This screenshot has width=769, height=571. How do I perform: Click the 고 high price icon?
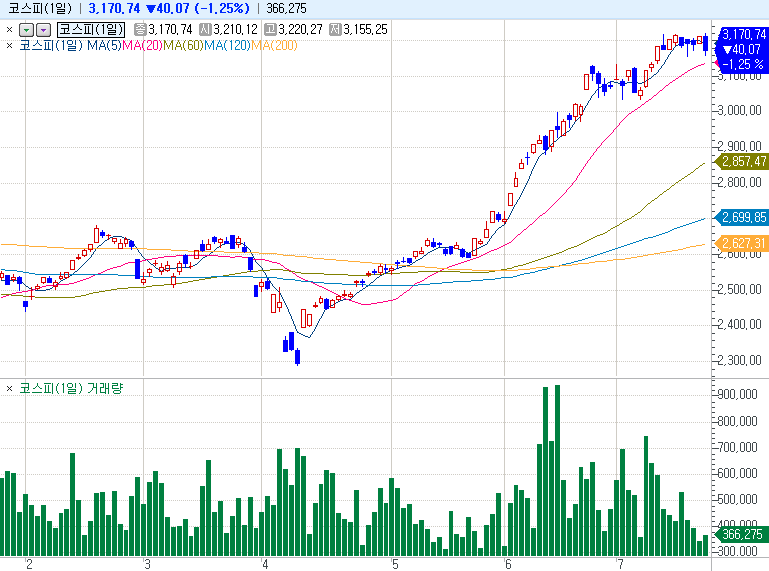click(270, 30)
